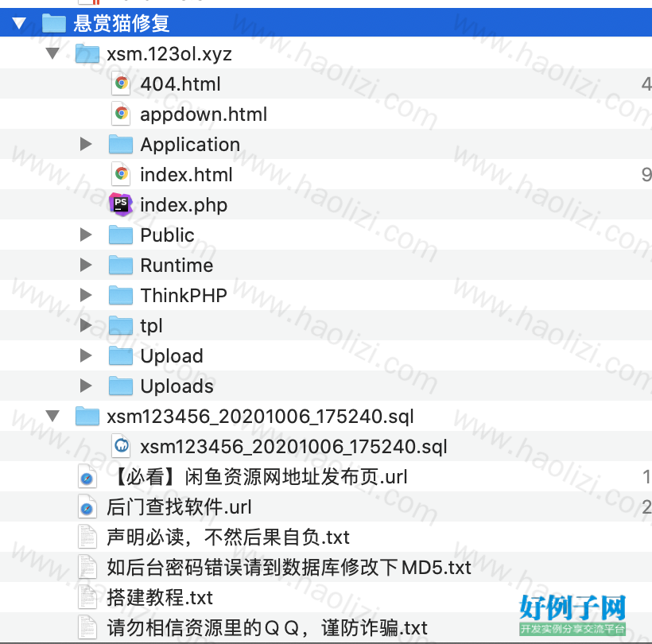Expand the Public folder triangle
652x644 pixels.
pos(86,235)
